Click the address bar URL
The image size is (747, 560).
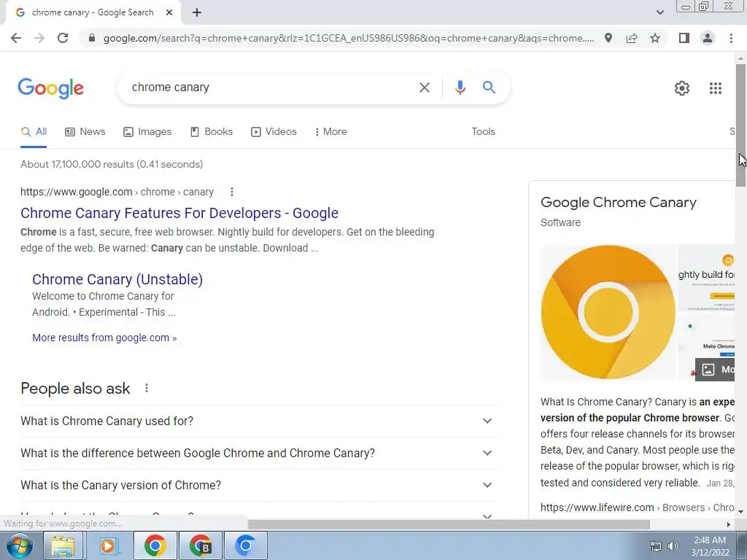tap(349, 38)
